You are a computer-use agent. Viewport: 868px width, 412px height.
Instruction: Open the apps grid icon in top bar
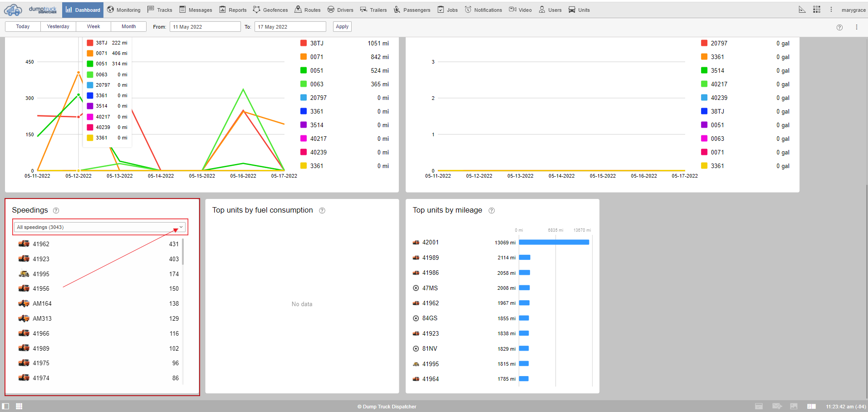tap(816, 10)
